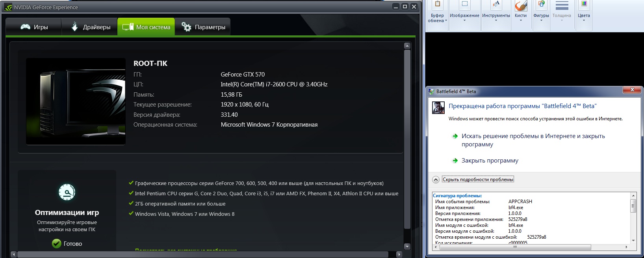Close the Battlefield 4 Beta crash dialog
Image resolution: width=644 pixels, height=258 pixels.
coord(632,90)
